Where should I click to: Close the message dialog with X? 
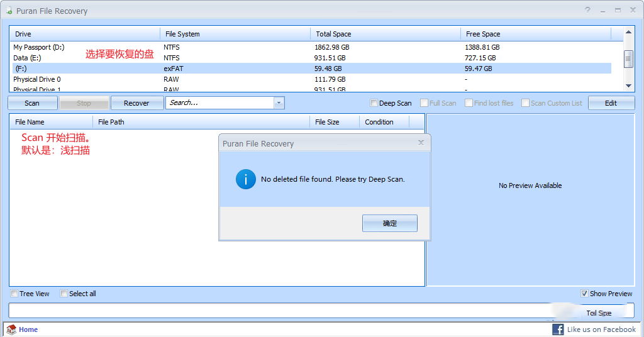click(421, 143)
